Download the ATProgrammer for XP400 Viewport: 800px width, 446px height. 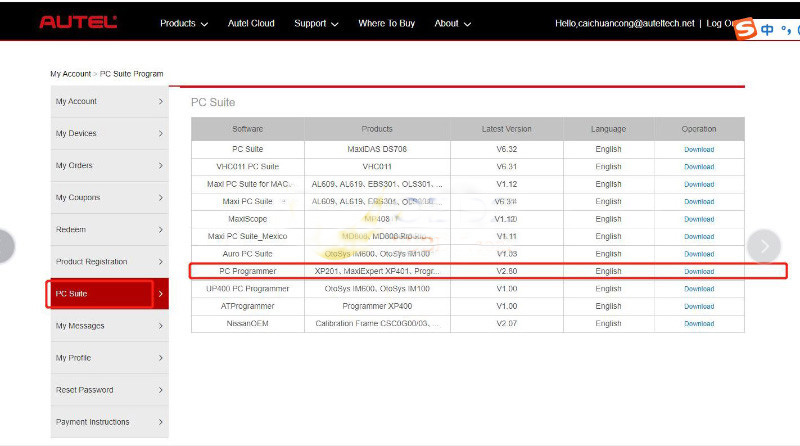pyautogui.click(x=698, y=306)
